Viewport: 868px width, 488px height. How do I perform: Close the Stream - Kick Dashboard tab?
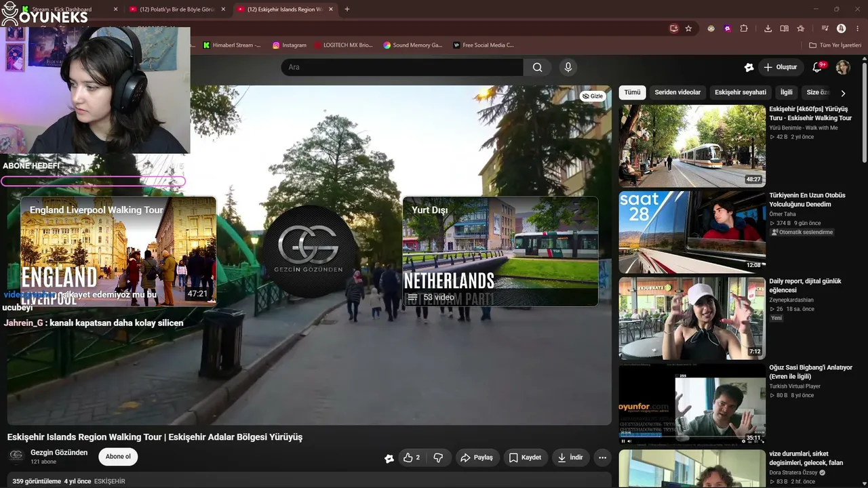(x=115, y=9)
